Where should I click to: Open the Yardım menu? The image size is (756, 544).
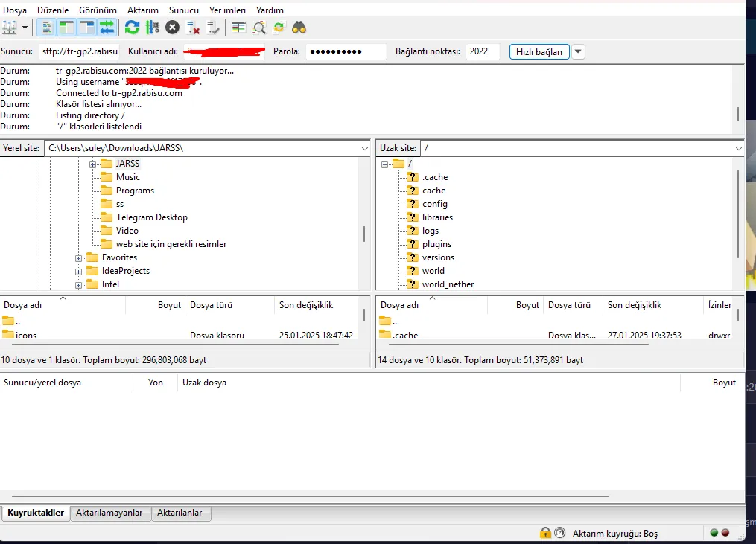(x=269, y=10)
